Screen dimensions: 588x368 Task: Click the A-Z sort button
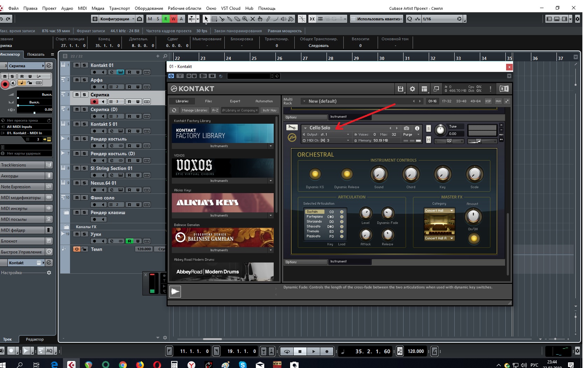click(x=215, y=110)
